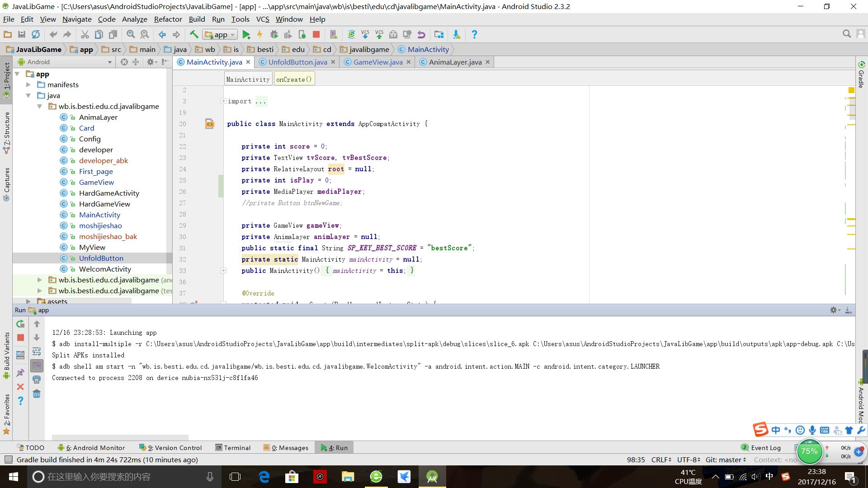868x488 pixels.
Task: Expand the assets folder
Action: coord(28,301)
